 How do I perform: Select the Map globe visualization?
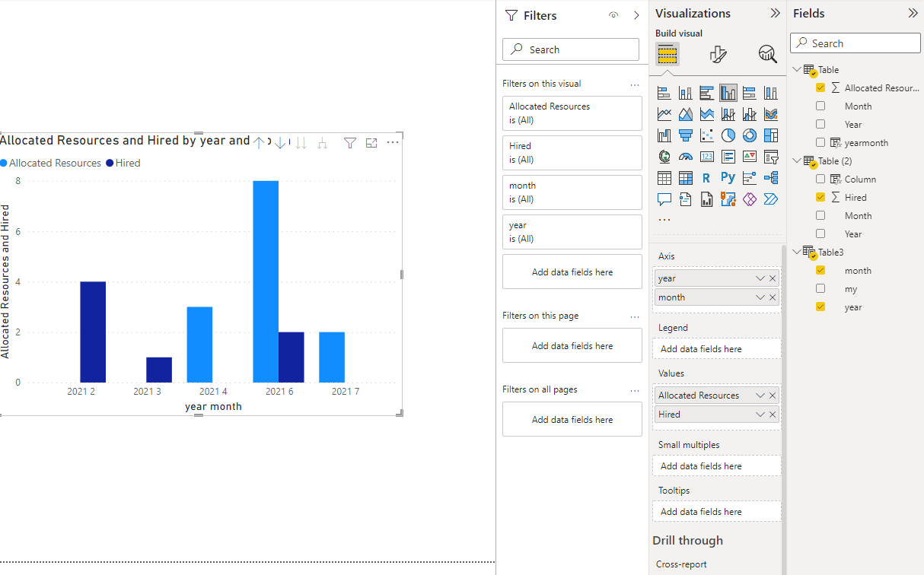(x=664, y=157)
